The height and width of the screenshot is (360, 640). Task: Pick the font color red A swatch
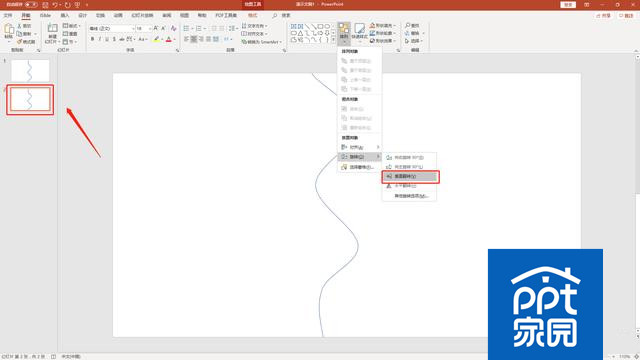[169, 39]
